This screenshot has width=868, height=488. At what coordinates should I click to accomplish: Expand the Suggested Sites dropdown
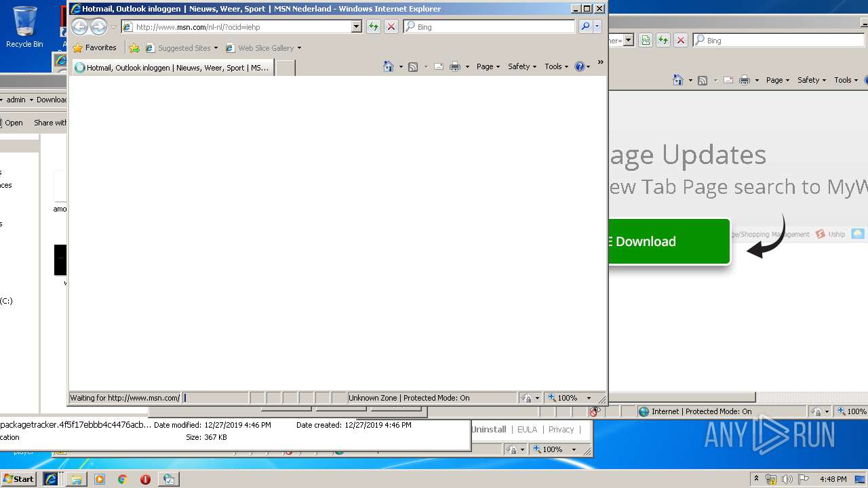[216, 48]
